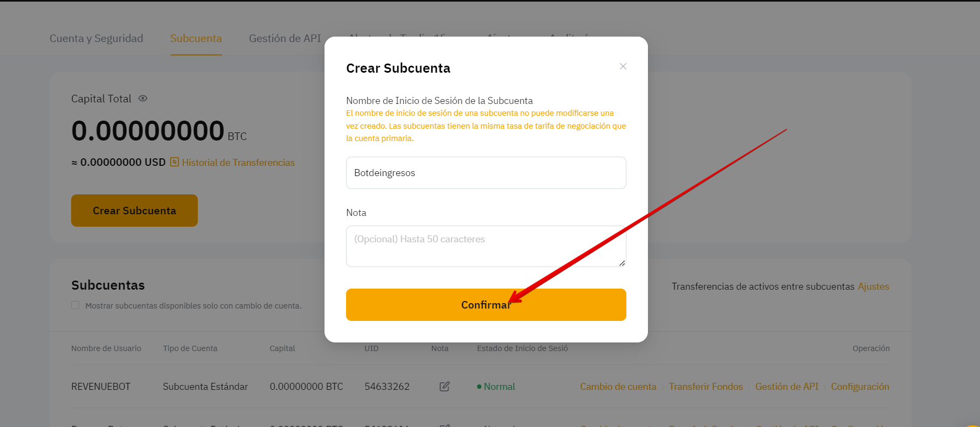The image size is (980, 427).
Task: Select the Subcuenta tab
Action: (x=196, y=38)
